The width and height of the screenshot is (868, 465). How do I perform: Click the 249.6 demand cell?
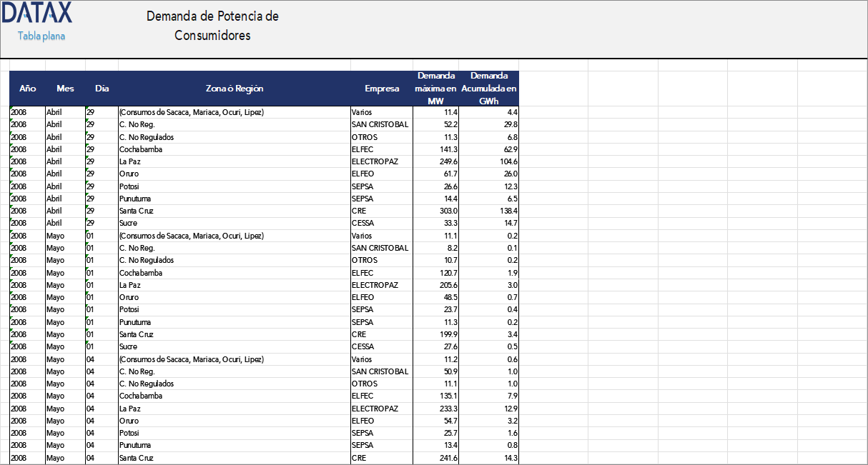click(436, 162)
